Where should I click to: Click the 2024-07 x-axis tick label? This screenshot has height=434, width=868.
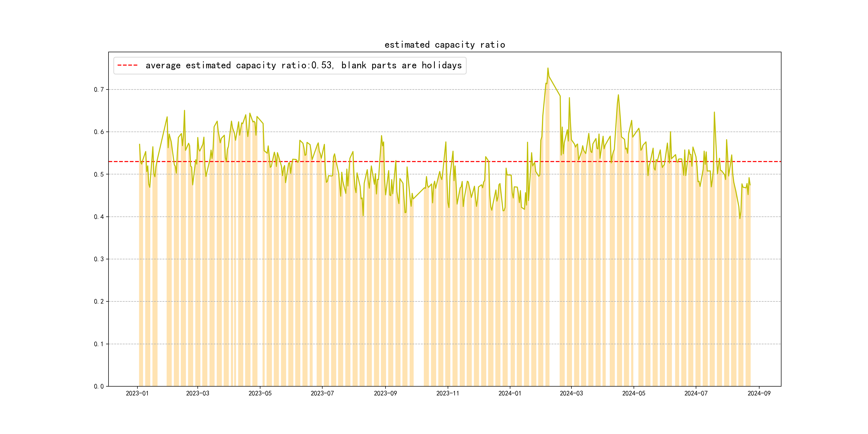pyautogui.click(x=696, y=393)
